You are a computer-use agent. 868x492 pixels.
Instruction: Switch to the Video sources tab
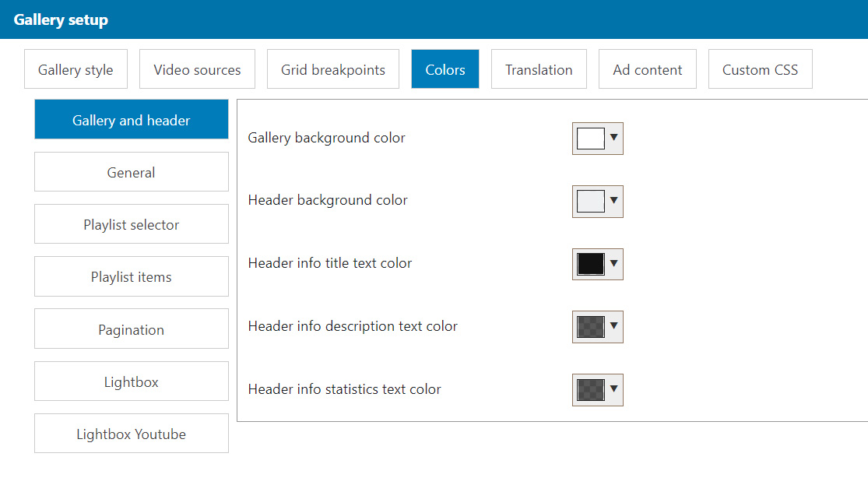click(x=197, y=69)
